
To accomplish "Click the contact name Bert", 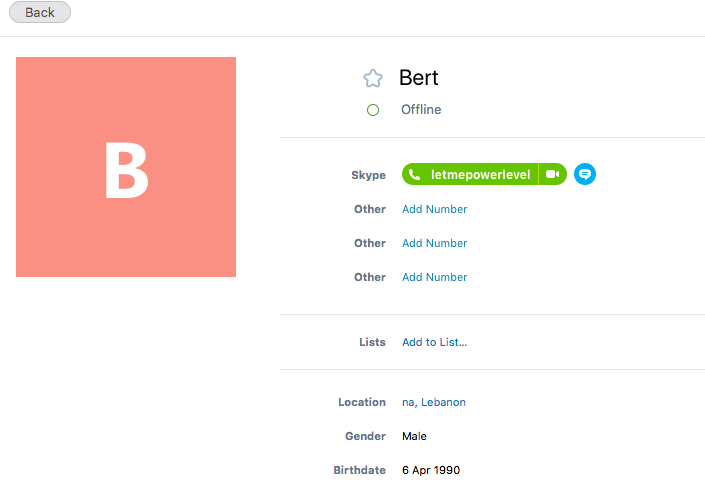I will pos(418,78).
